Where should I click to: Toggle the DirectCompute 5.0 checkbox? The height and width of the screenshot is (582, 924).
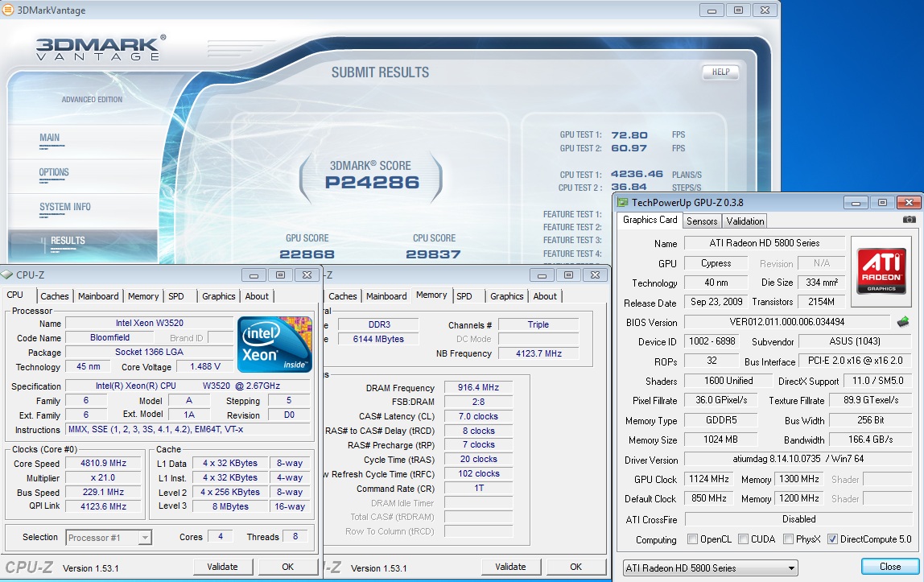pyautogui.click(x=833, y=539)
